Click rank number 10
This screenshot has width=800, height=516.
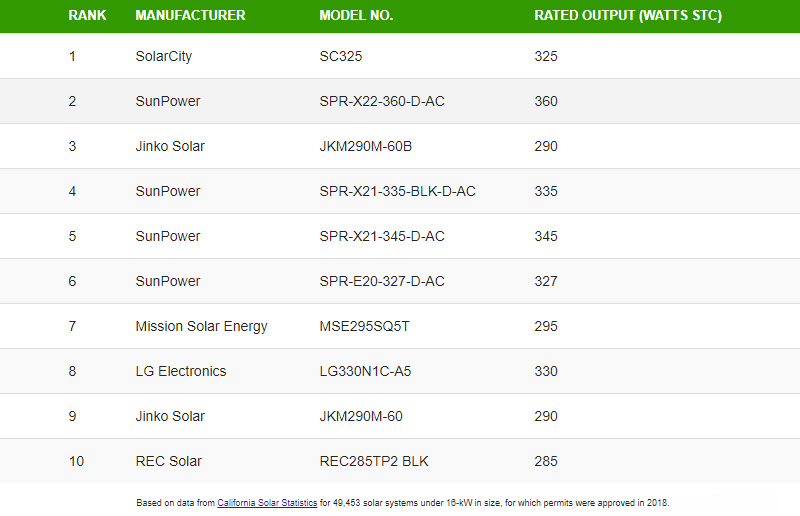[76, 461]
